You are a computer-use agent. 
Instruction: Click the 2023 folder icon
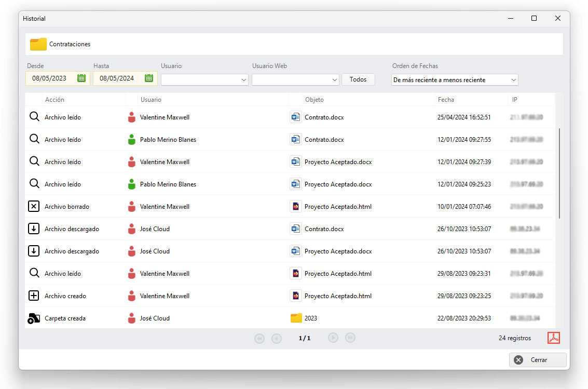point(296,318)
